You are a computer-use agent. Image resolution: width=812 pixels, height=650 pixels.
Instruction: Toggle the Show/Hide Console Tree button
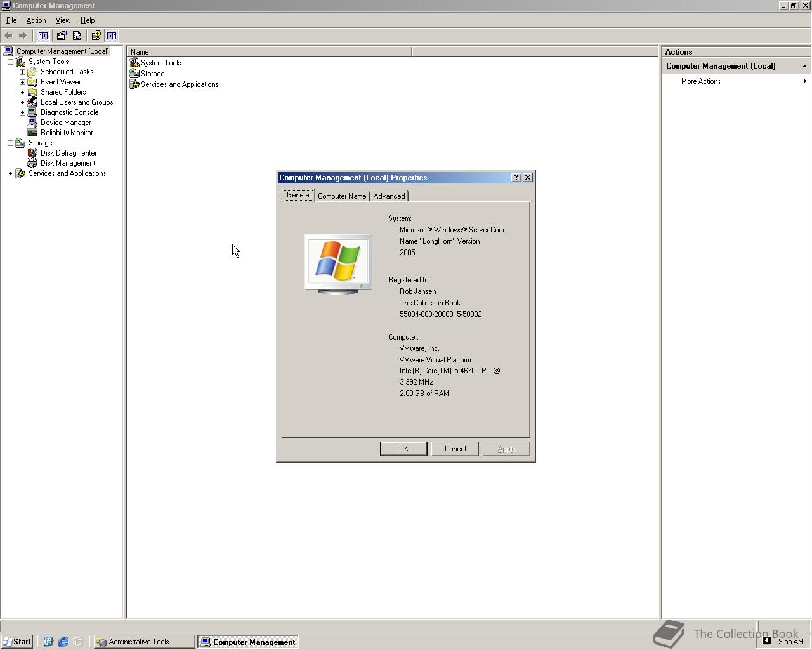pyautogui.click(x=43, y=36)
